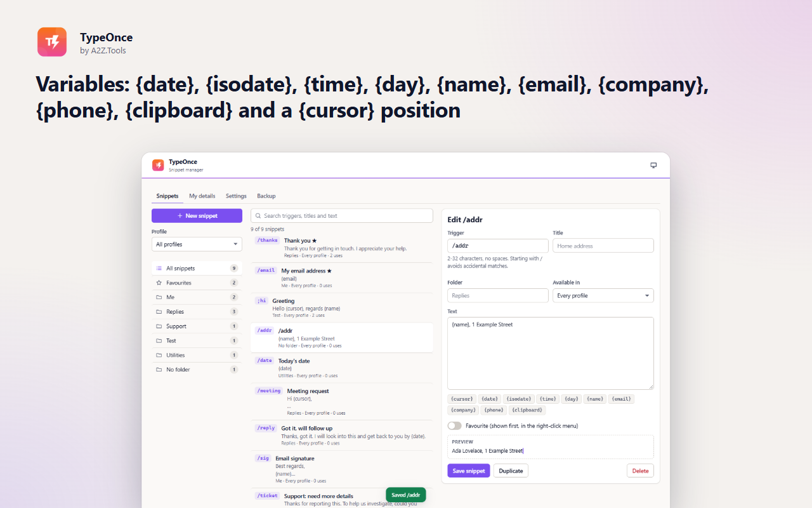Insert the {isodate} variable chip
812x508 pixels.
(x=518, y=399)
